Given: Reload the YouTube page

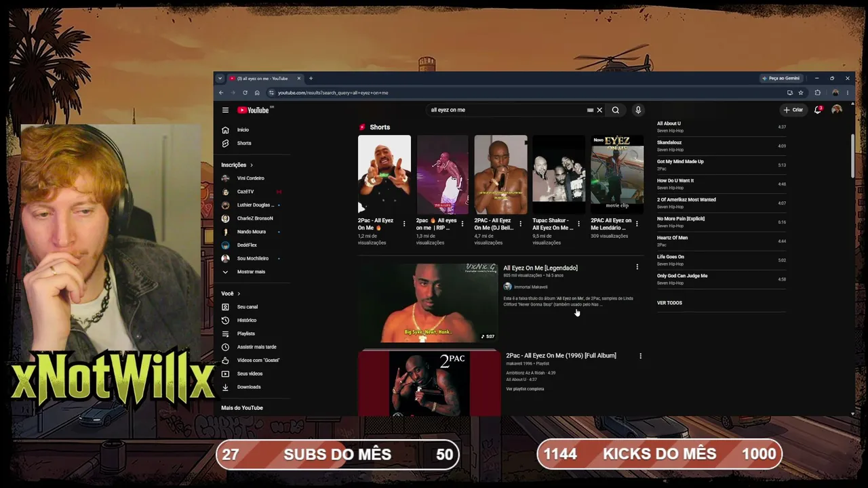Looking at the screenshot, I should pos(245,93).
